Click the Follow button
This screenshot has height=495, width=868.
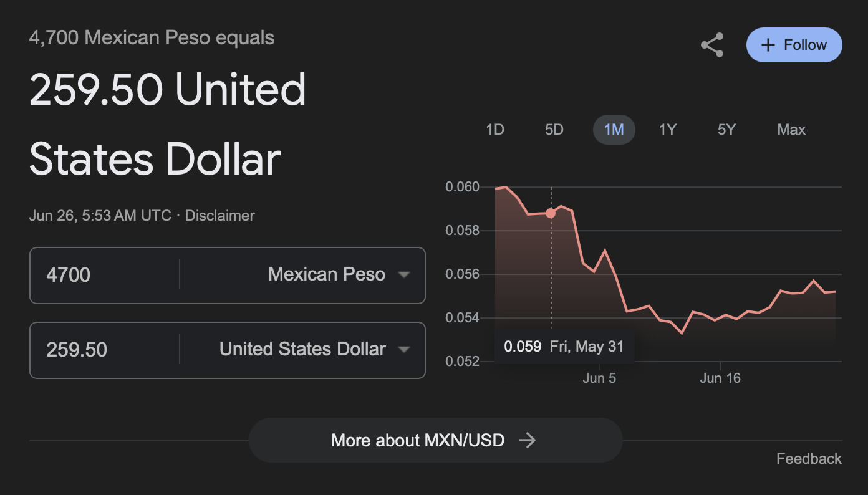pyautogui.click(x=794, y=45)
